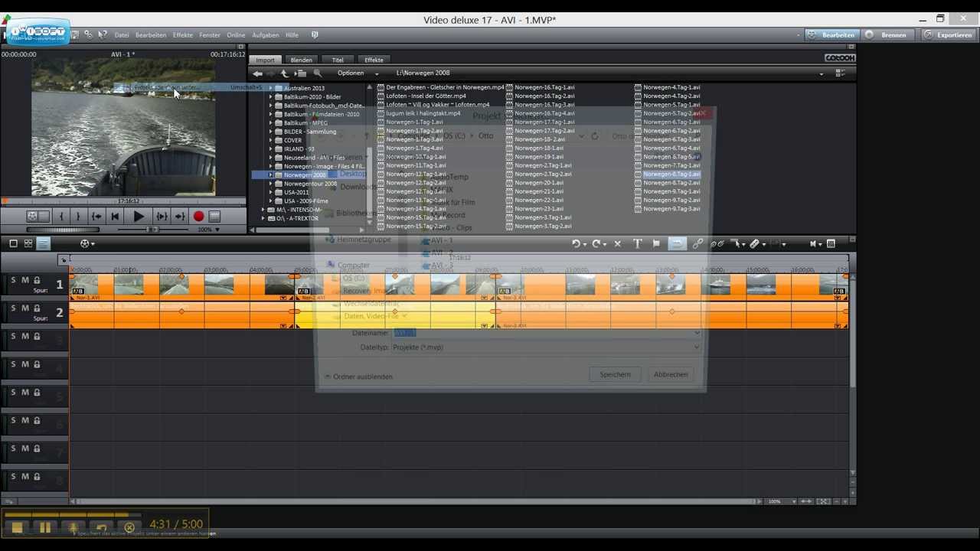Click the Dateiname input field
Viewport: 980px width, 551px height.
[545, 333]
